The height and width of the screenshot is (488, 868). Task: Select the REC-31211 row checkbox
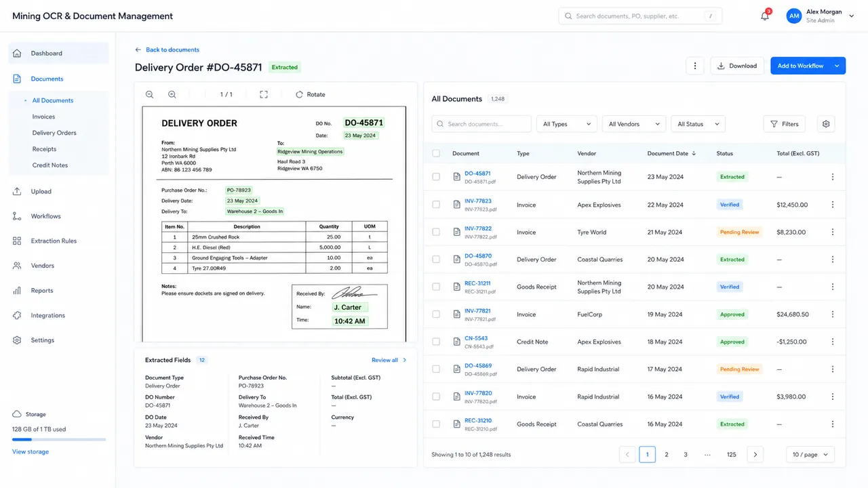[436, 287]
